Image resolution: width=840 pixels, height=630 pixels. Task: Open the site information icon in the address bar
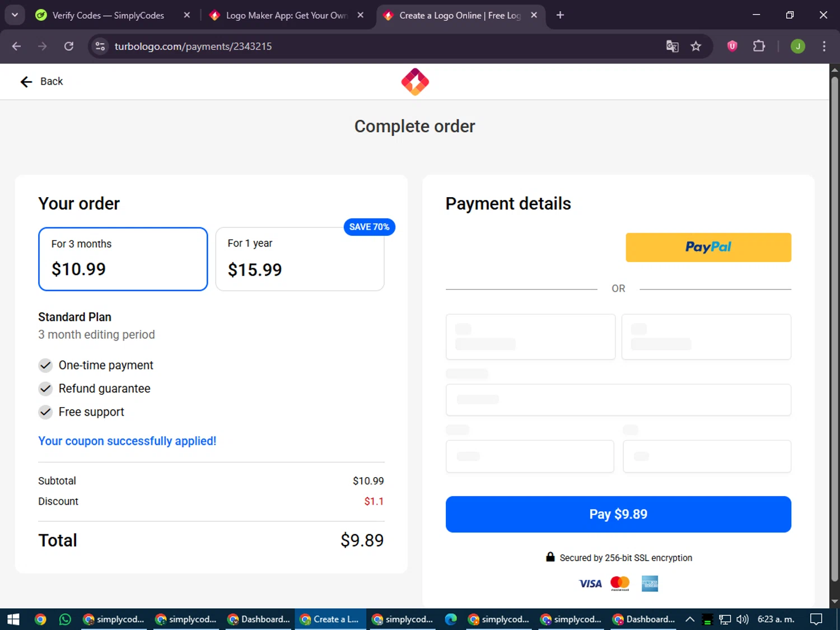click(x=100, y=46)
